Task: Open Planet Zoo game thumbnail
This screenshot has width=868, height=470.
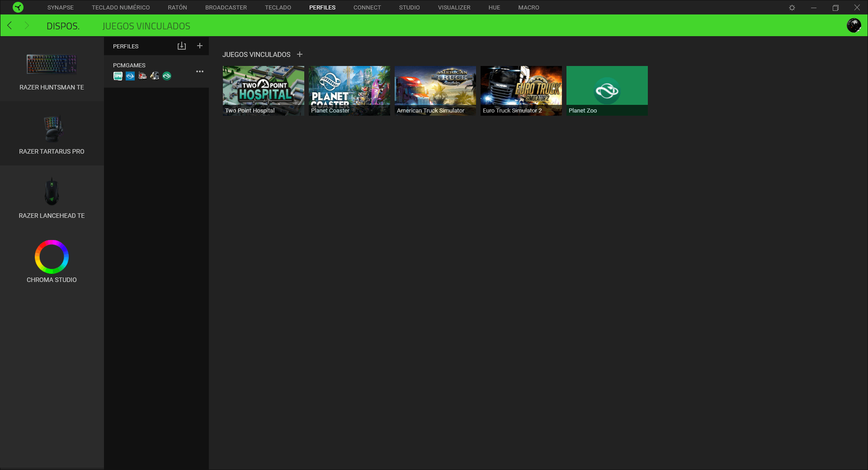Action: coord(607,91)
